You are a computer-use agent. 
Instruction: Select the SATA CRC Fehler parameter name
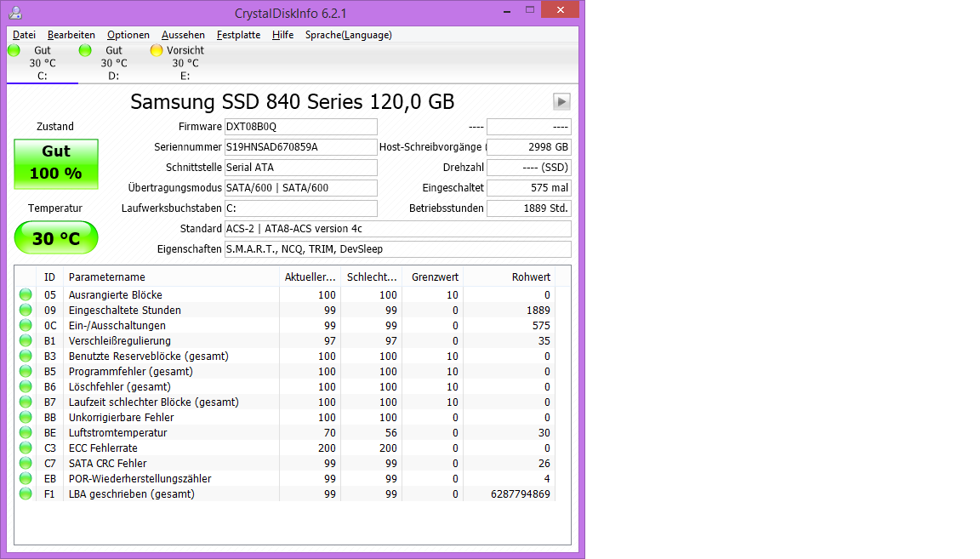(x=107, y=464)
